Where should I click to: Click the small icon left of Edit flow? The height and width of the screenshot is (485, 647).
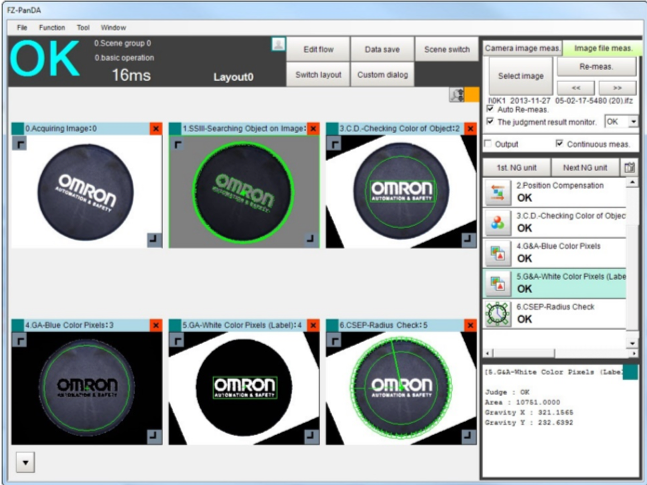tap(279, 45)
